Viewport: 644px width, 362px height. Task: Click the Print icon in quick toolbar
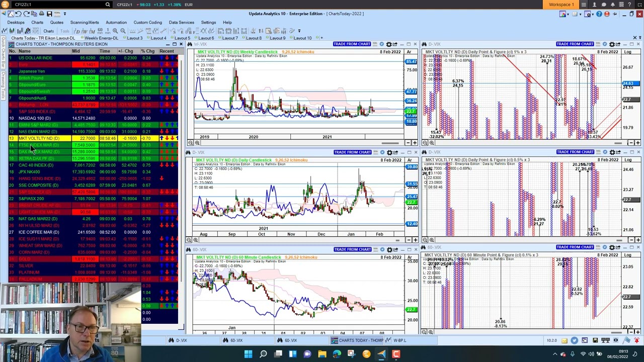point(42,14)
